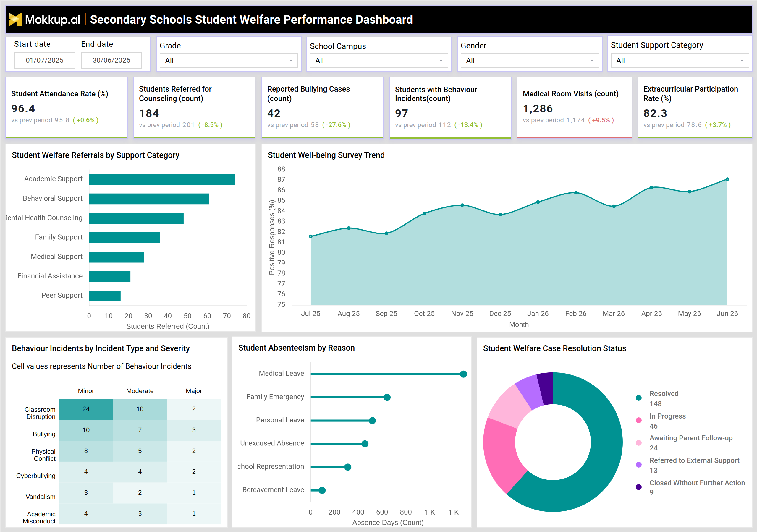Click Bullying Moderate cell 7
Viewport: 757px width, 532px height.
pos(140,430)
